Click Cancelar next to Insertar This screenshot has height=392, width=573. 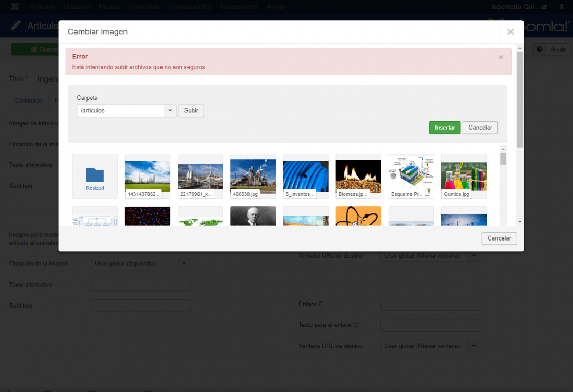[x=480, y=128]
